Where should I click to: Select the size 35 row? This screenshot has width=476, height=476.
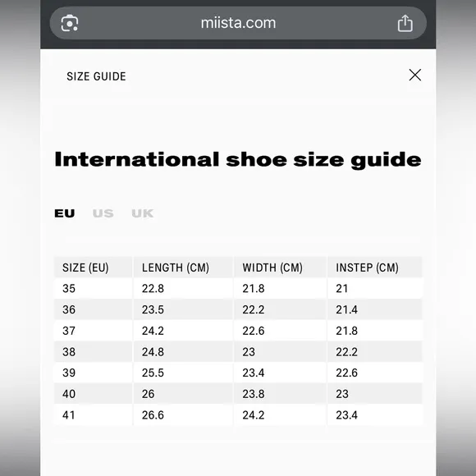238,288
